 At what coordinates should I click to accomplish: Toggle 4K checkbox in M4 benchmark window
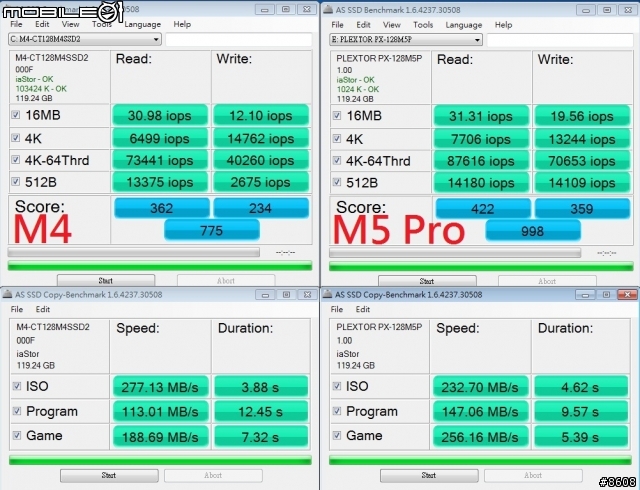point(16,138)
